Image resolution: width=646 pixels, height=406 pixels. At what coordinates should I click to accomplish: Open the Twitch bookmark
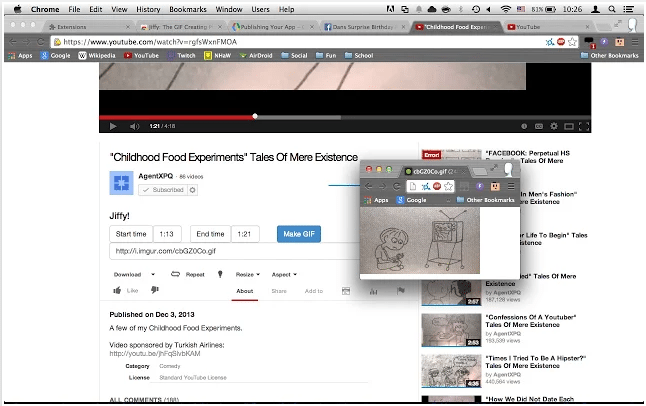tap(182, 55)
